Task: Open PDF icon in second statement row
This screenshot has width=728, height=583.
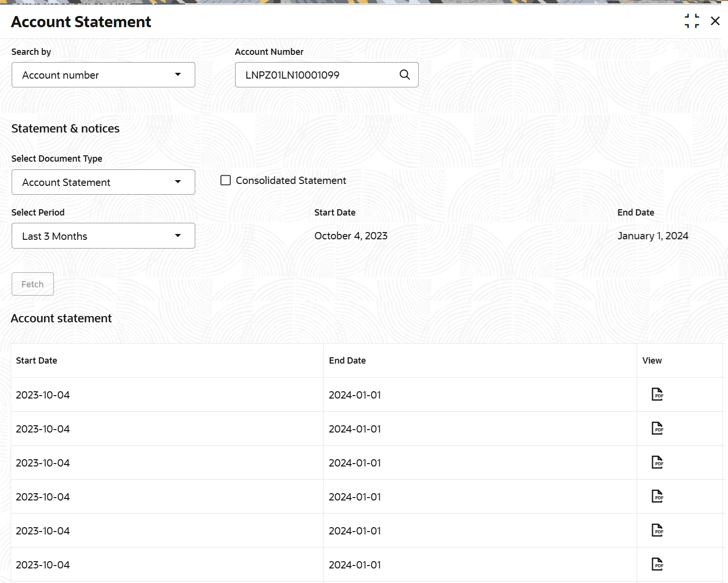Action: (x=657, y=428)
